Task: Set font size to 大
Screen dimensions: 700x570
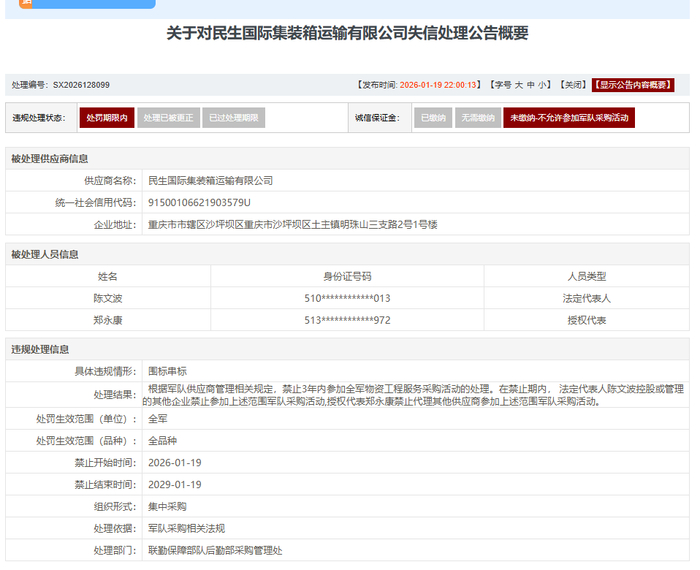Action: (x=516, y=85)
